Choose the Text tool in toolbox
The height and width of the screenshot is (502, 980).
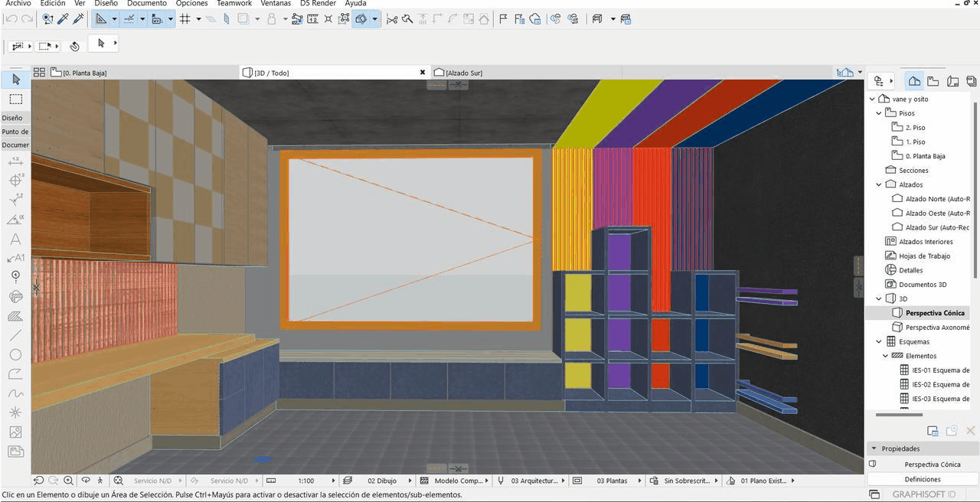click(15, 239)
